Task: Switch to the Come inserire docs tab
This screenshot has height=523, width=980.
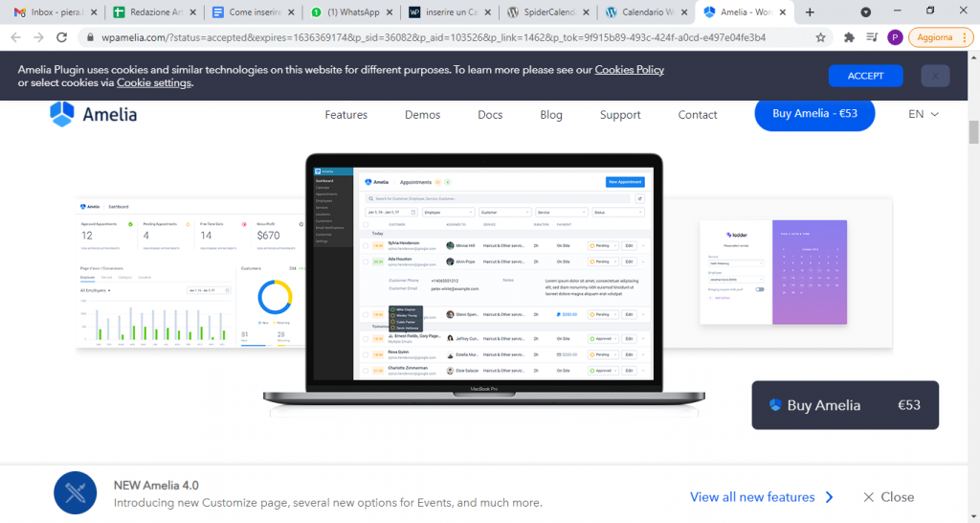Action: pyautogui.click(x=253, y=11)
